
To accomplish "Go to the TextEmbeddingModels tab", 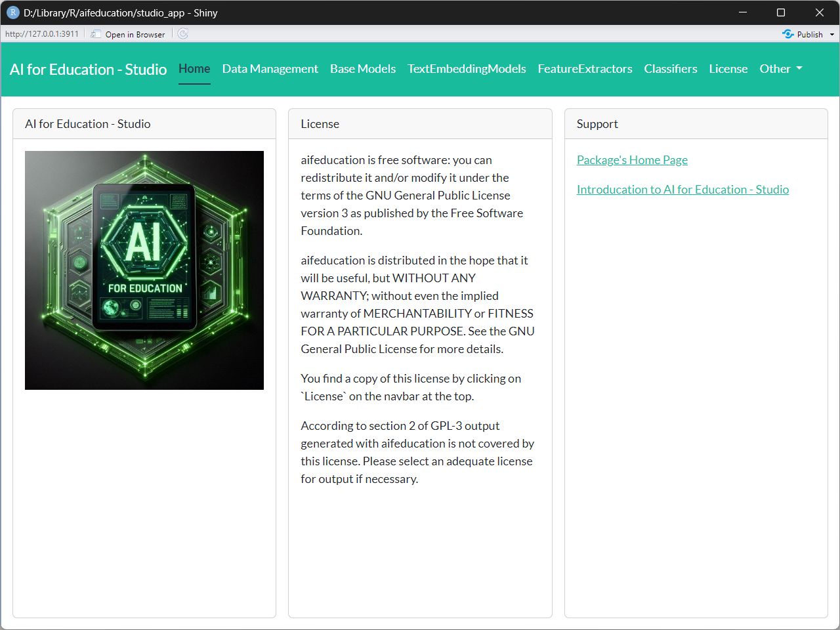I will click(467, 69).
